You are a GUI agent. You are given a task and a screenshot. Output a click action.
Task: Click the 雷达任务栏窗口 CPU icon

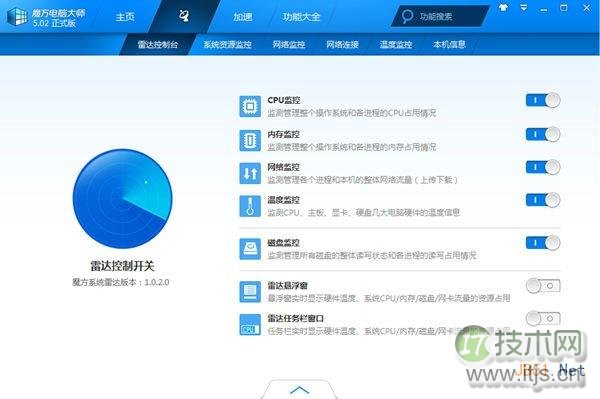point(250,325)
